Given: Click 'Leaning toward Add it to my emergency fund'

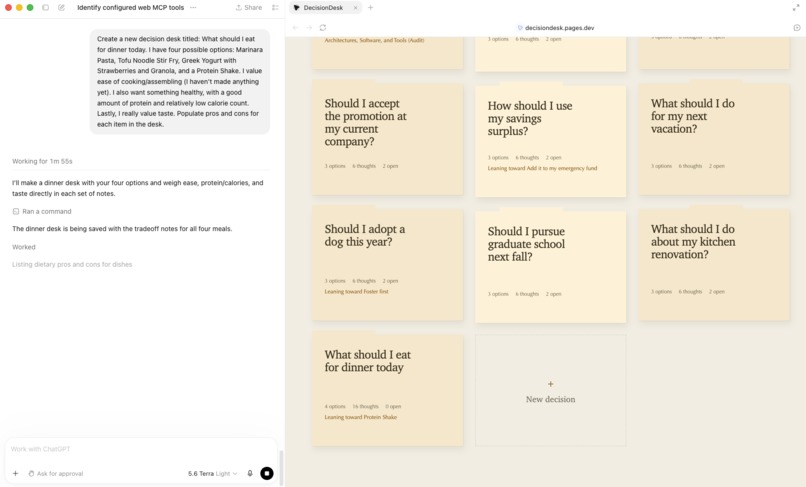Looking at the screenshot, I should (x=542, y=168).
